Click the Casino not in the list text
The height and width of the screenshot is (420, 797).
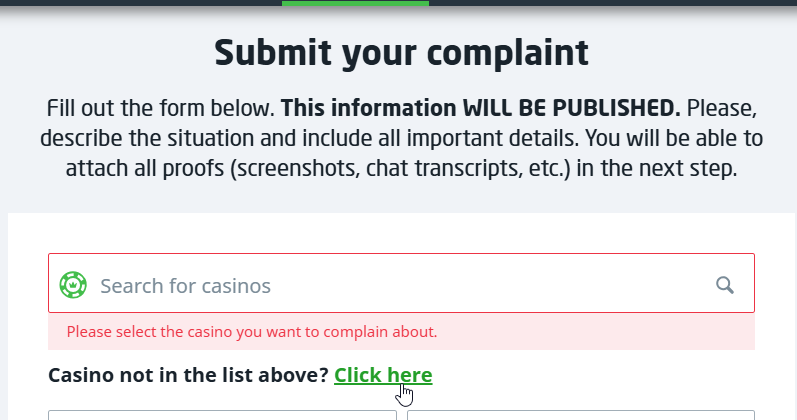coord(188,376)
